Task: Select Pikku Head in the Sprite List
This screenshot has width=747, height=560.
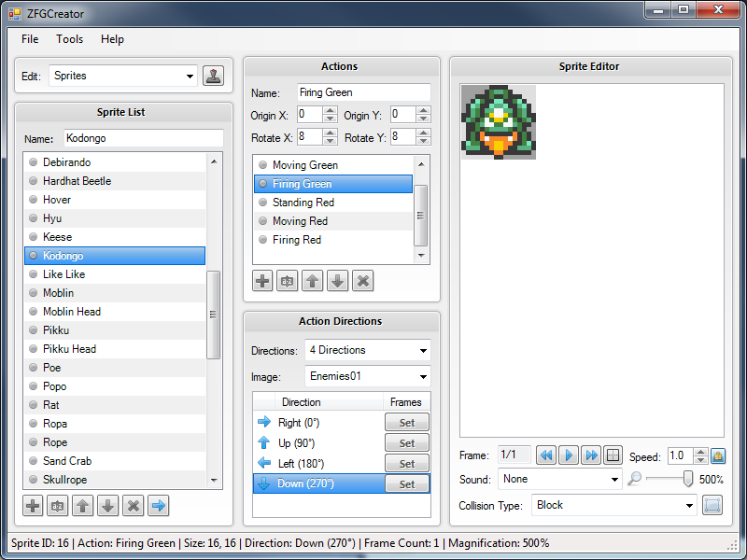Action: [x=115, y=348]
